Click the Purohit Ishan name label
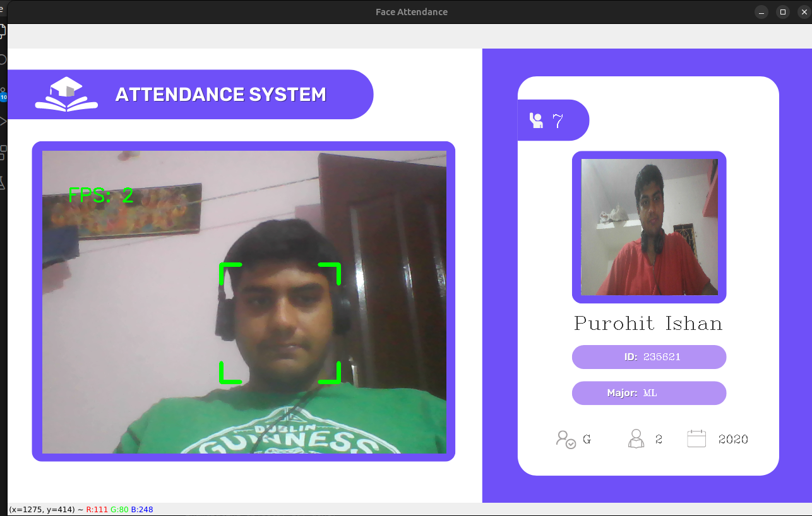The image size is (812, 516). [648, 323]
